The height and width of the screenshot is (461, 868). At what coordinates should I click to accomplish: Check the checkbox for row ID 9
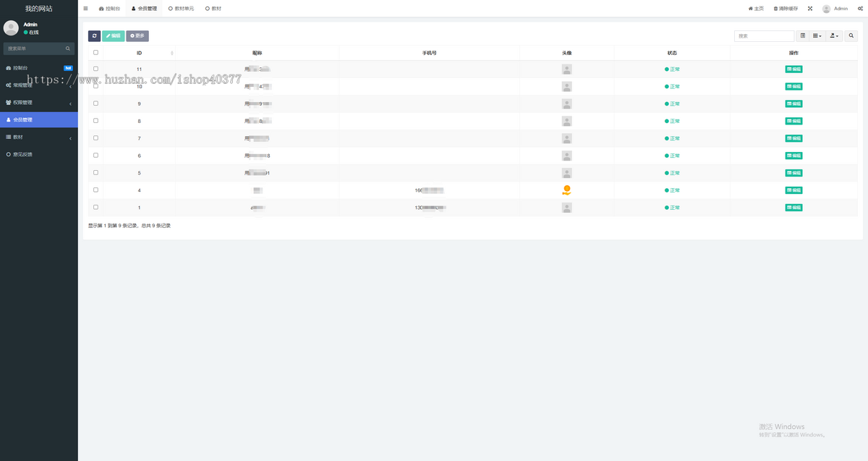[95, 103]
